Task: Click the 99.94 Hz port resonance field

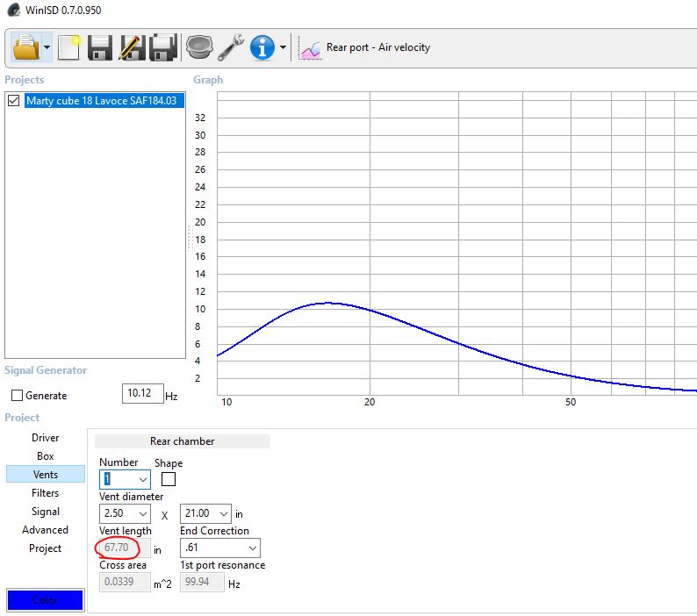Action: [x=202, y=582]
